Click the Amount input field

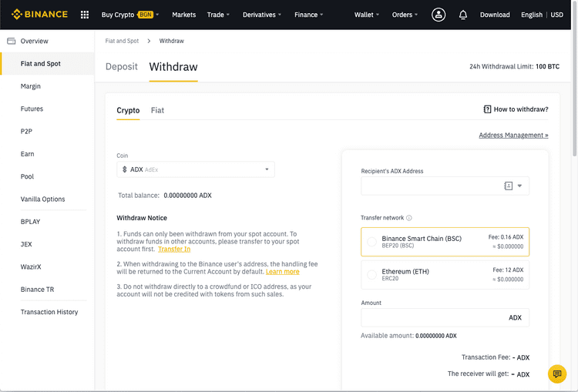pyautogui.click(x=445, y=317)
